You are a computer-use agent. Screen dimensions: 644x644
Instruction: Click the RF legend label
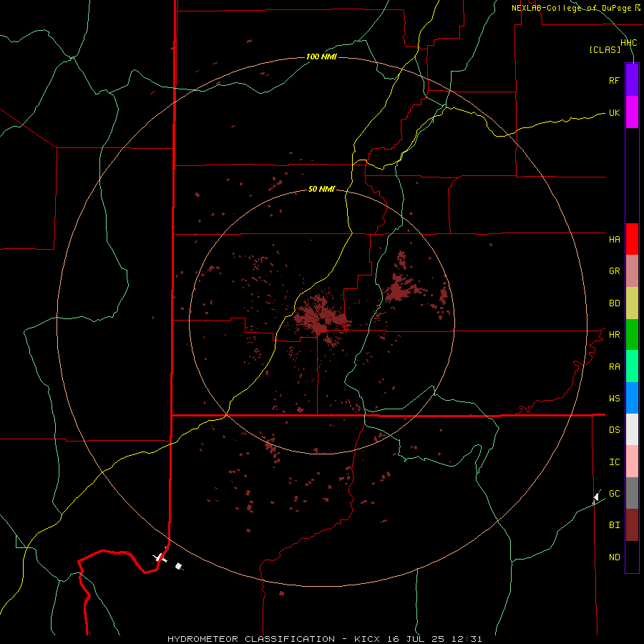tap(614, 80)
